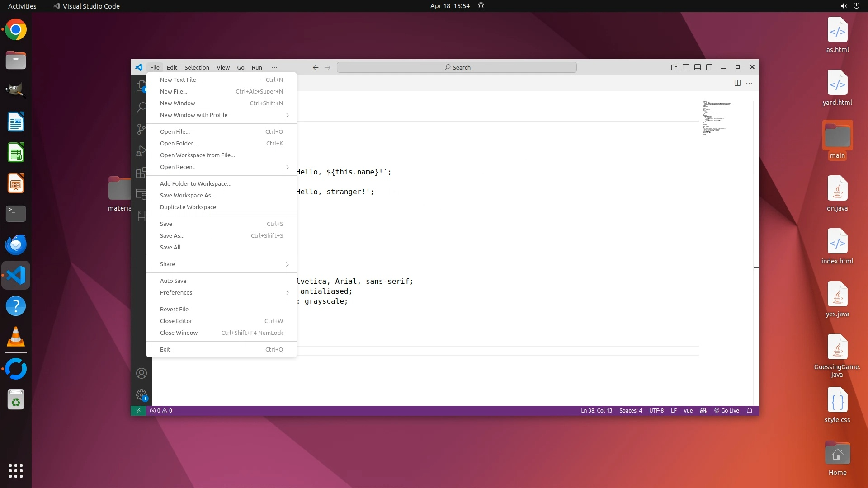The height and width of the screenshot is (488, 868).
Task: Click the remote window status bar icon
Action: [138, 411]
